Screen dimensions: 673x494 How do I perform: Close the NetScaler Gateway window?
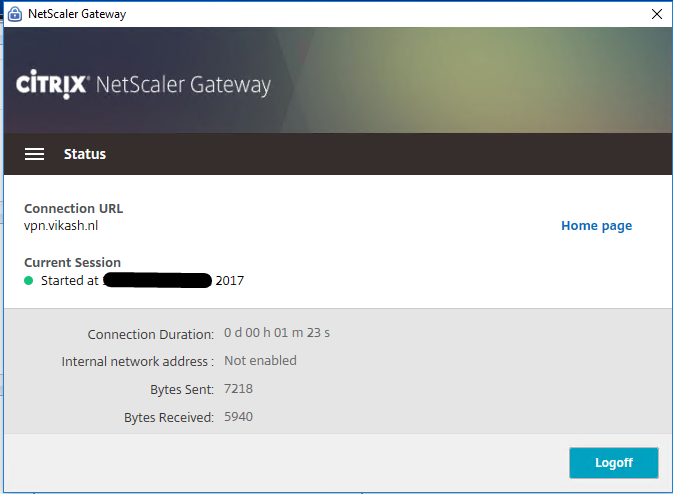coord(657,14)
